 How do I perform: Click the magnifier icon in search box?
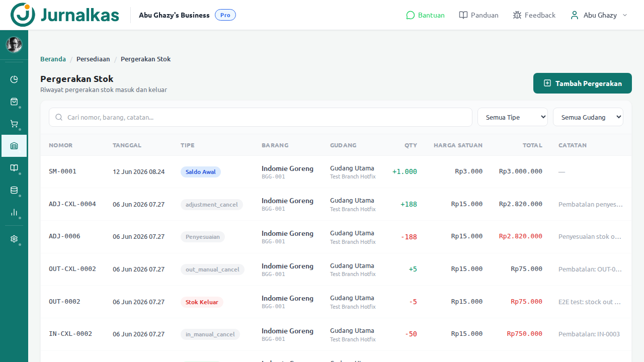[59, 117]
